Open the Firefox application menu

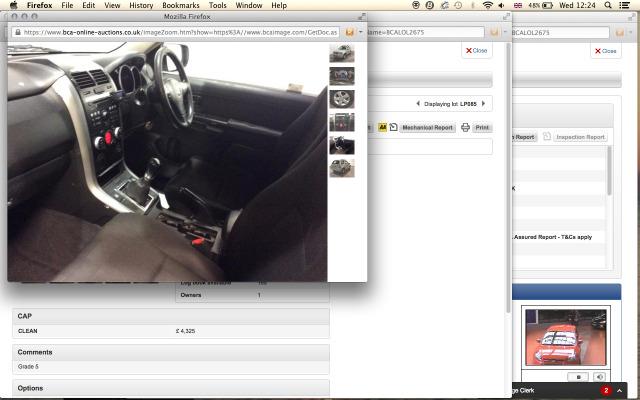tap(39, 5)
